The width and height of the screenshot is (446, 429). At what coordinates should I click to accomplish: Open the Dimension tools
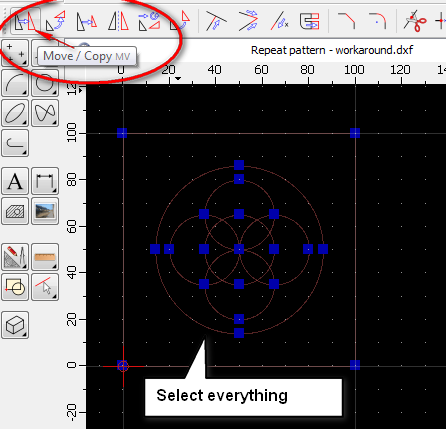[45, 181]
